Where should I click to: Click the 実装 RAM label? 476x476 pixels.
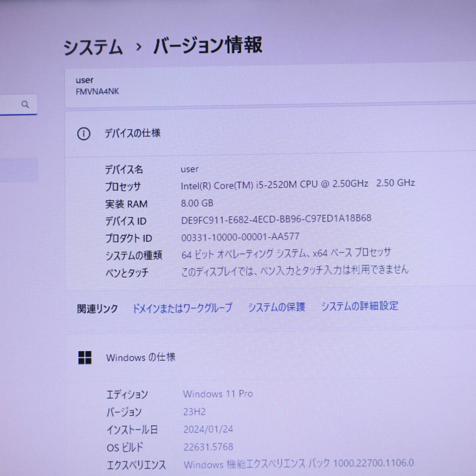click(126, 204)
